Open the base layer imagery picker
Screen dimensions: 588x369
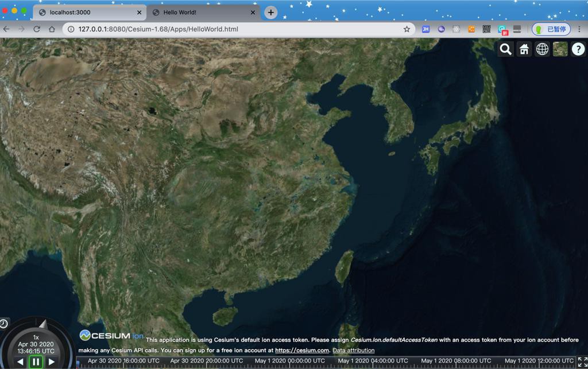560,49
